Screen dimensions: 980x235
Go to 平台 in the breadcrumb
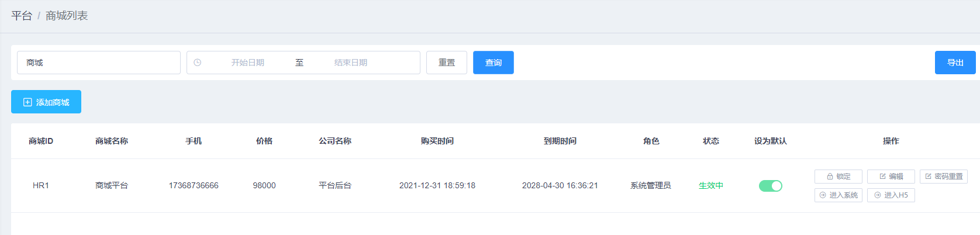point(22,16)
